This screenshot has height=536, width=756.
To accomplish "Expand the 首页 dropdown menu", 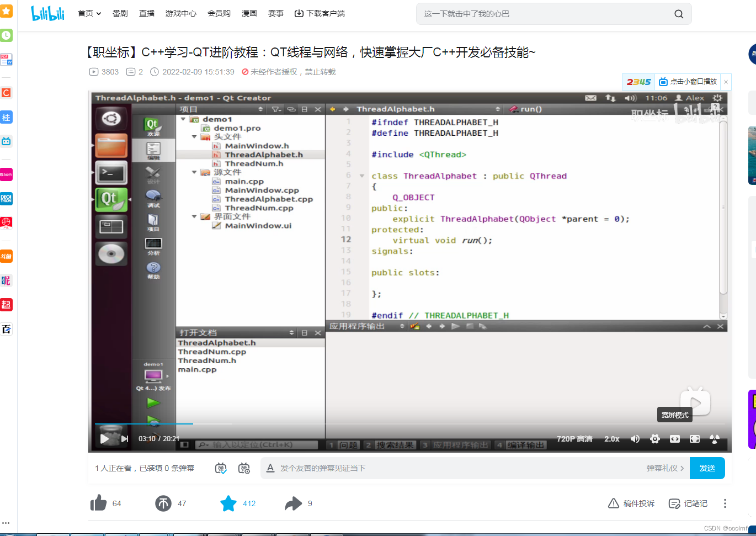I will (89, 13).
